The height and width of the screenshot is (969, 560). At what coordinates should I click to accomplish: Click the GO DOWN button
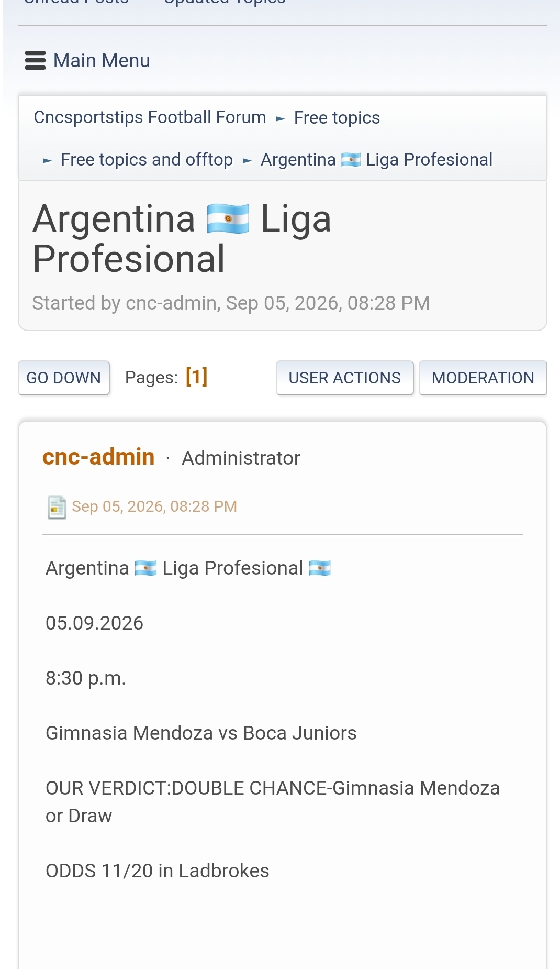coord(64,378)
